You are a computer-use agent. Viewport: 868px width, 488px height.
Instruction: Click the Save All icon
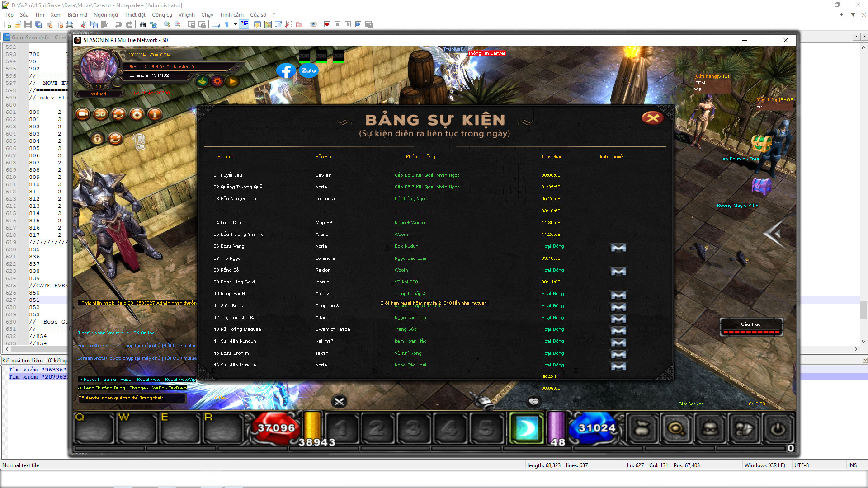(38, 24)
